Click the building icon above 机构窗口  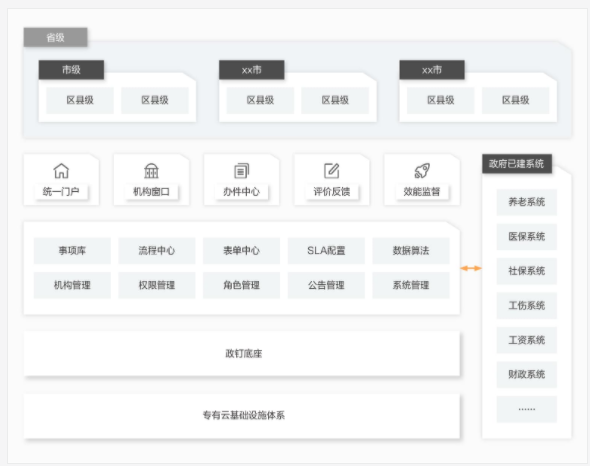click(x=151, y=171)
